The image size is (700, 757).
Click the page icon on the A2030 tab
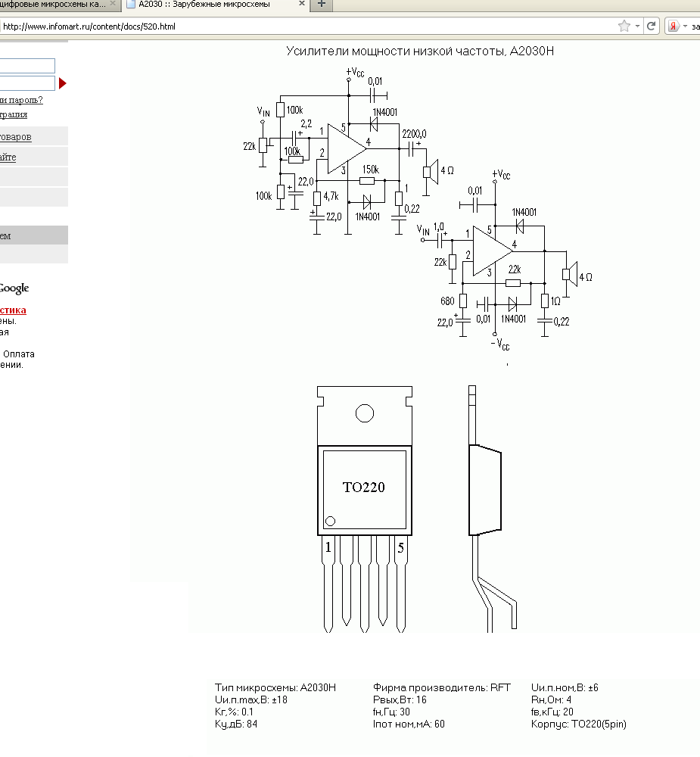coord(130,4)
